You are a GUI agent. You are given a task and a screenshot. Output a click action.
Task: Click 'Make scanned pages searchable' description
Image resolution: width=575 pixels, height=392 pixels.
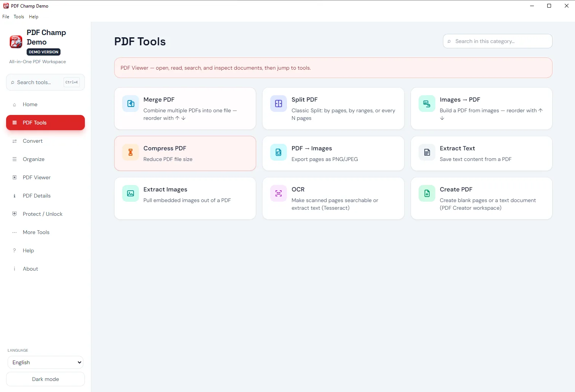tap(335, 204)
